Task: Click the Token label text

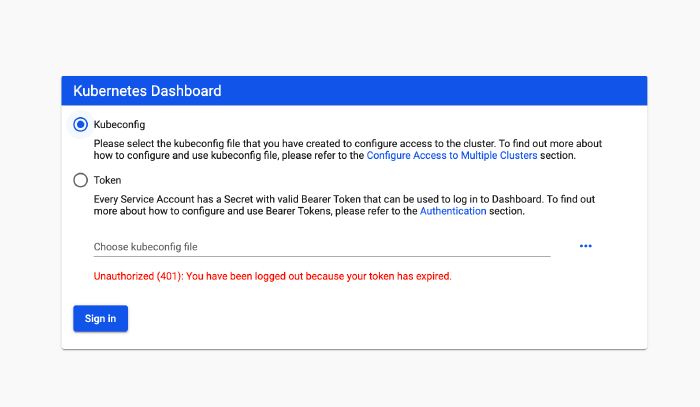Action: click(107, 180)
